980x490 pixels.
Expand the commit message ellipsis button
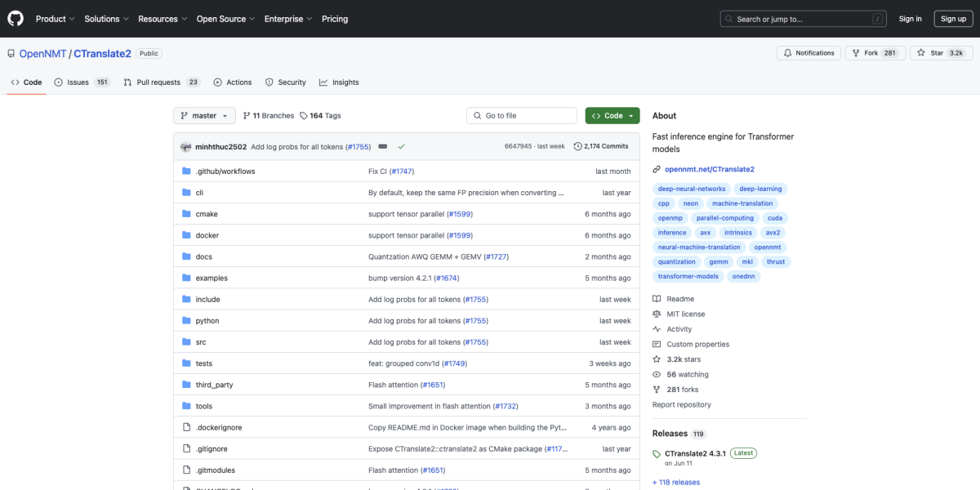[382, 146]
